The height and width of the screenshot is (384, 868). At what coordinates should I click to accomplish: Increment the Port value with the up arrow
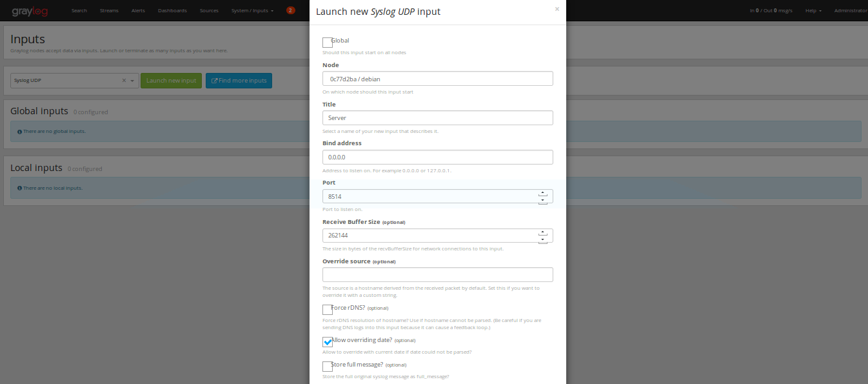coord(543,192)
